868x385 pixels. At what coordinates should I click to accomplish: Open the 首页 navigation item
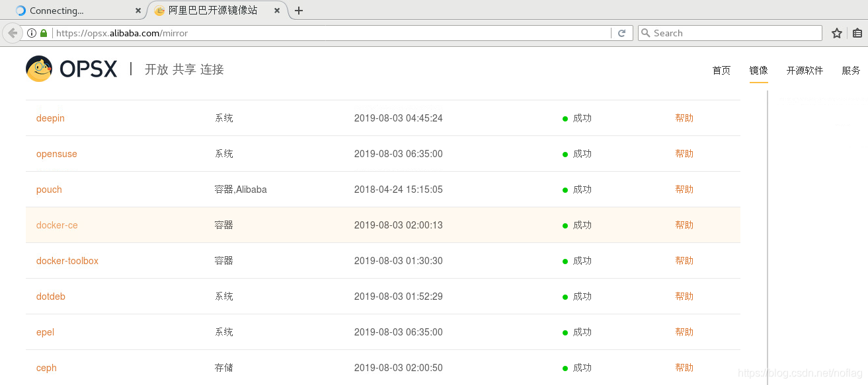click(721, 71)
